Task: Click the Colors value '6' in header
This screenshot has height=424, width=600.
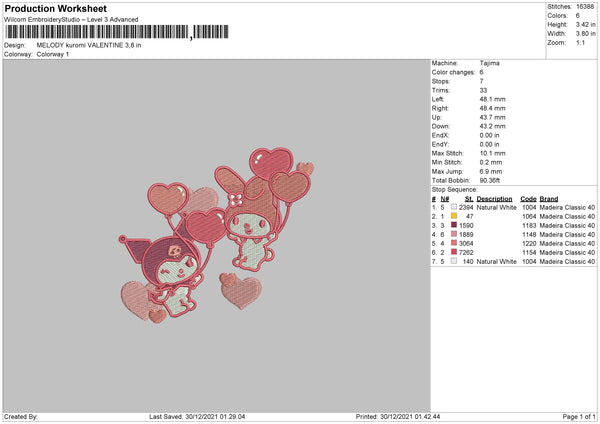Action: (577, 16)
